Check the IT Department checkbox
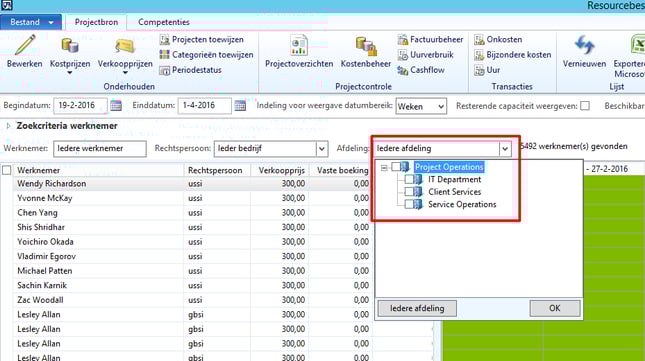Screen dimensions: 645x361 tap(409, 180)
